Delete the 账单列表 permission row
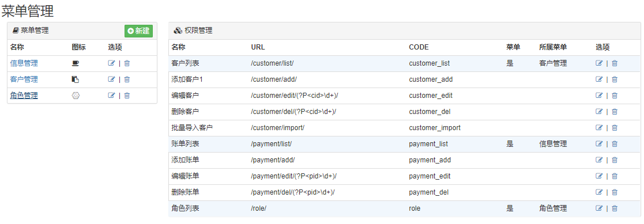Screen dimensions: 644x224 point(615,143)
